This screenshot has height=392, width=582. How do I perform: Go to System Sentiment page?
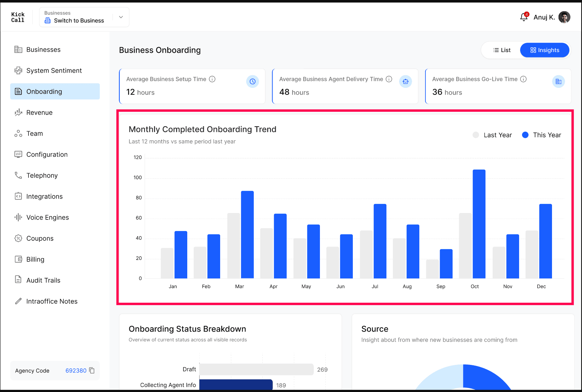tap(55, 71)
